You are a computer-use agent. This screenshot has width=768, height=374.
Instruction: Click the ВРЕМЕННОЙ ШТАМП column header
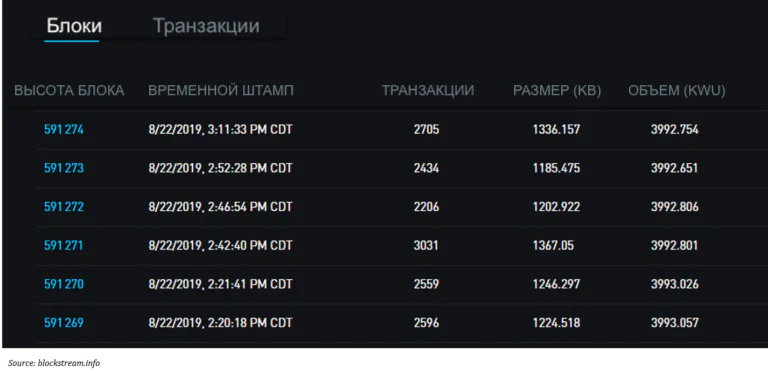tap(221, 91)
